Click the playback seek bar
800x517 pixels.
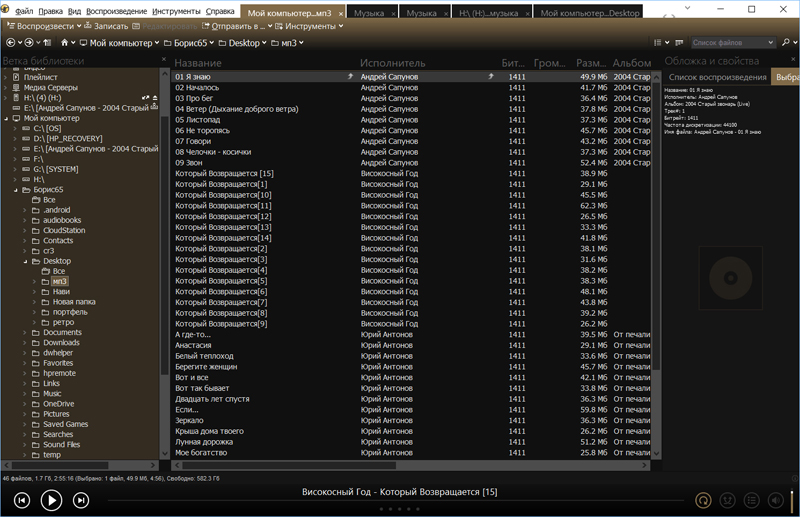[x=395, y=501]
